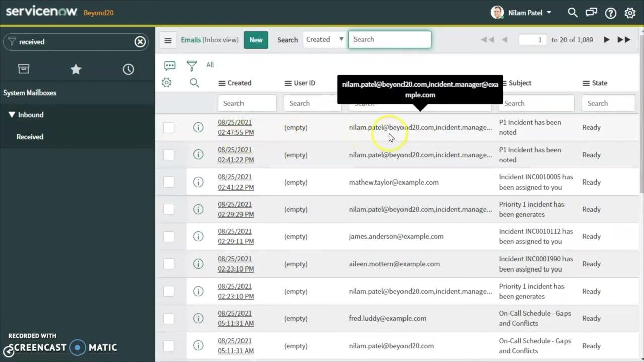Show history clock tab

pyautogui.click(x=128, y=69)
